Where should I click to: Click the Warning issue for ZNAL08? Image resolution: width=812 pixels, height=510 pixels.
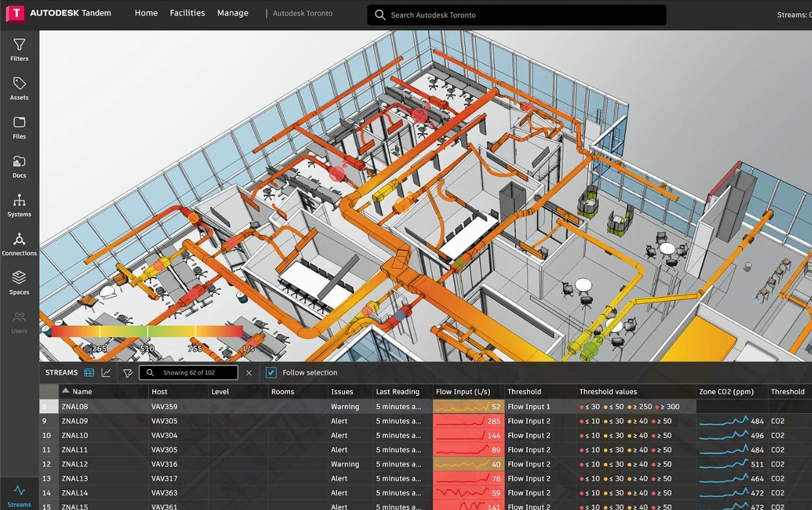point(345,407)
